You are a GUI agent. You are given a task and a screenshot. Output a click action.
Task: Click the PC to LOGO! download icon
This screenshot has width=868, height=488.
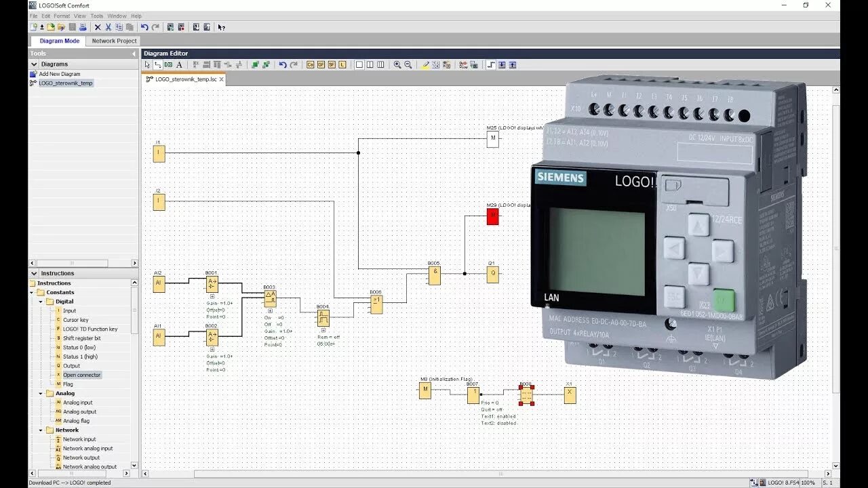tap(195, 27)
